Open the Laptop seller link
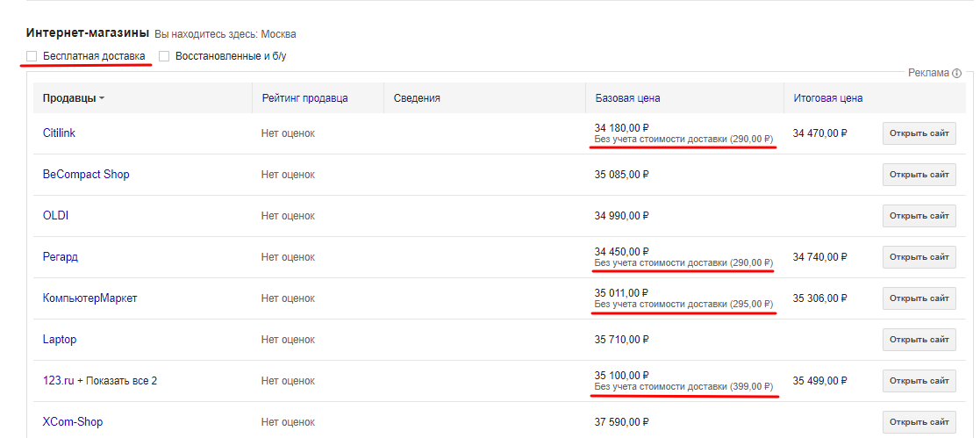The width and height of the screenshot is (980, 438). tap(60, 339)
